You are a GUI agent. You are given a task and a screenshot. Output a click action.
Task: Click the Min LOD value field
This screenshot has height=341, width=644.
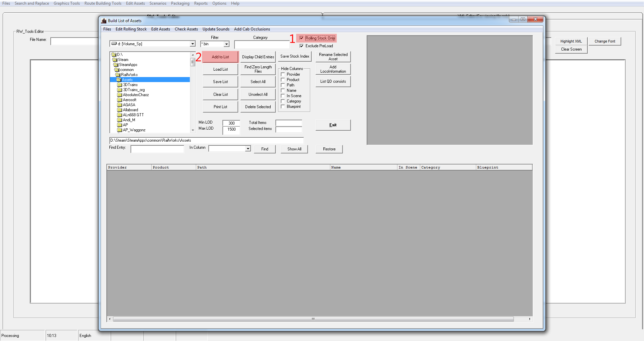point(231,123)
